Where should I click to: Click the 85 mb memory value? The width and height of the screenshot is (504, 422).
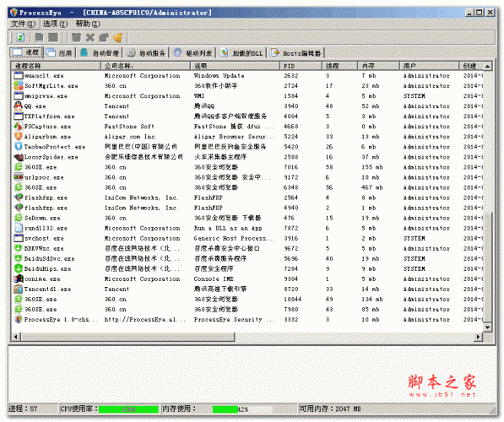tap(371, 309)
